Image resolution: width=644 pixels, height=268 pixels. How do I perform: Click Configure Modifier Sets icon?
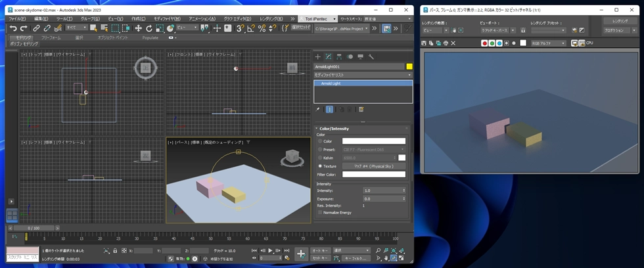[x=361, y=110]
